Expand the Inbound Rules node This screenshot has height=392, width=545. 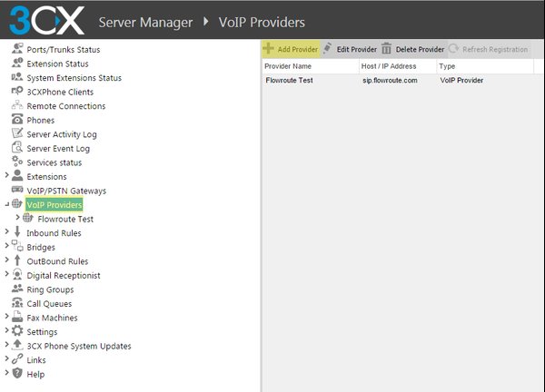[x=6, y=231]
